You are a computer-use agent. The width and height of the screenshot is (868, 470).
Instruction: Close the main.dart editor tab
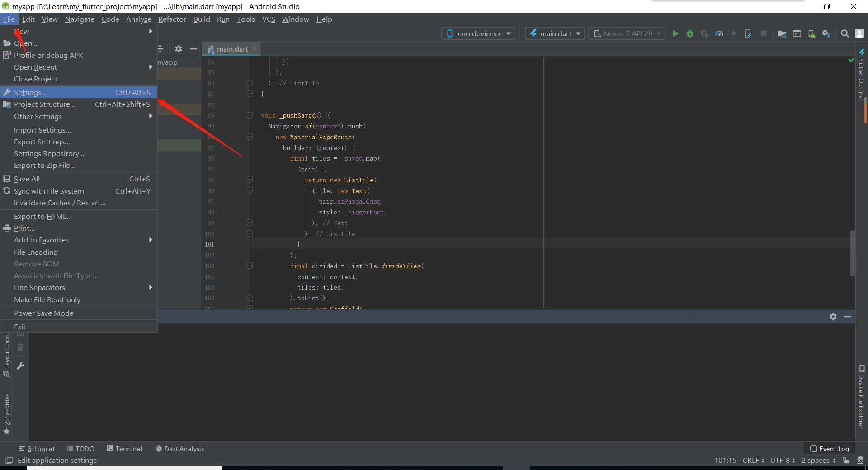click(255, 49)
